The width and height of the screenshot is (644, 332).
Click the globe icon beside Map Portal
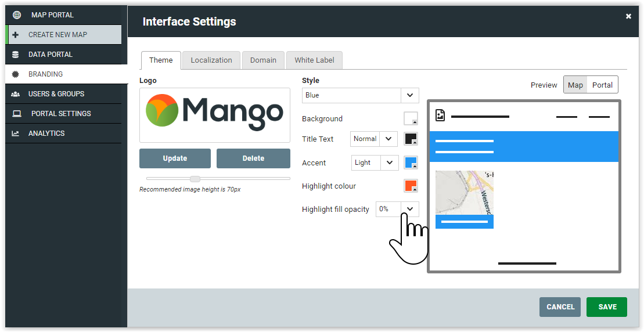(17, 15)
